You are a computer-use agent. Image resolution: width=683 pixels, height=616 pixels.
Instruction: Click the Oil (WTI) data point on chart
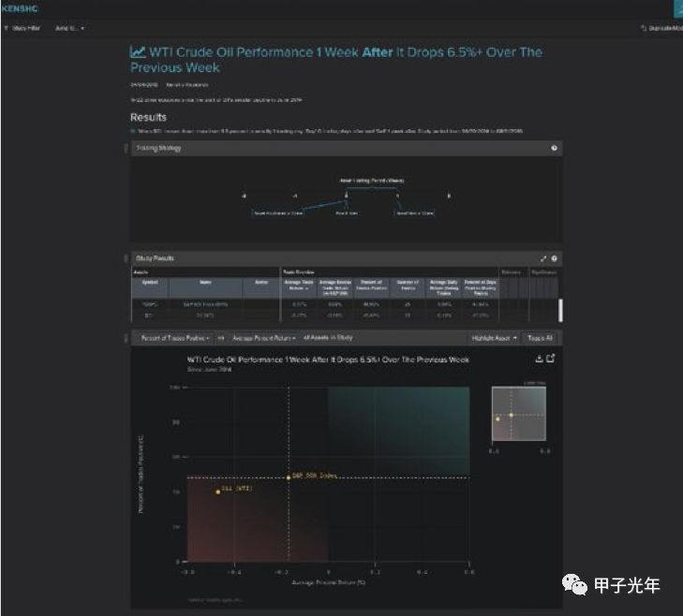(217, 491)
